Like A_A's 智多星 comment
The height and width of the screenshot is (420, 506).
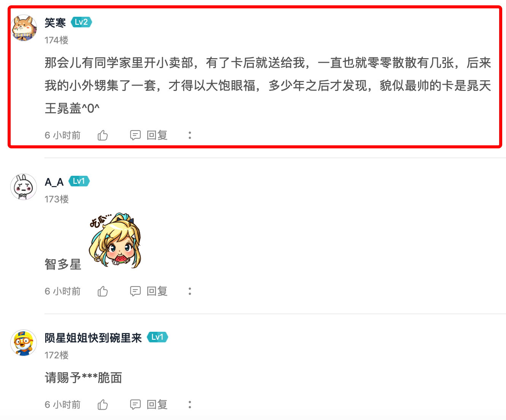[103, 291]
